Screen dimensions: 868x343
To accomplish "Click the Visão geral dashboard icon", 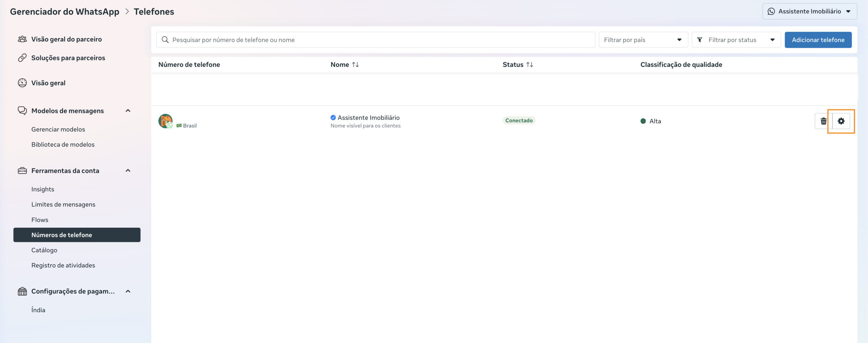I will (x=22, y=83).
